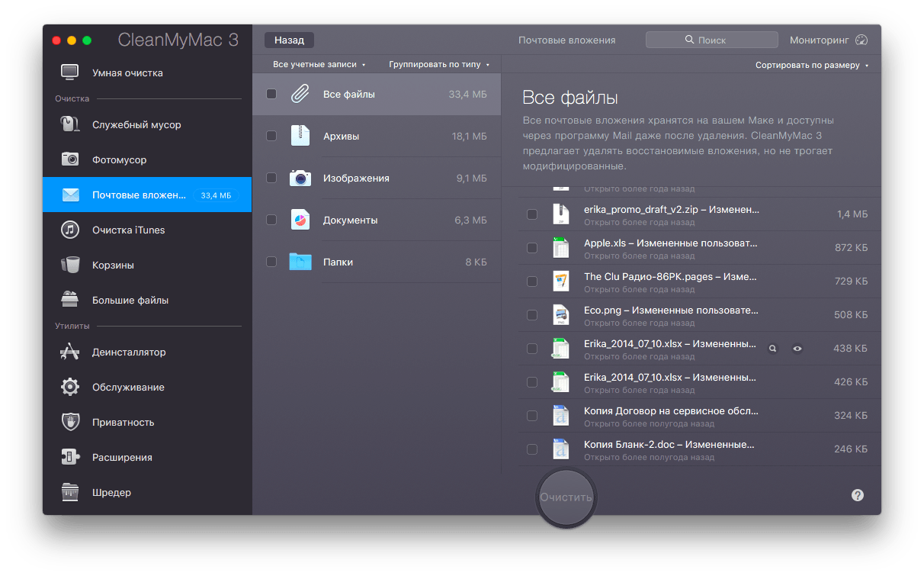Open Все учетные записи dropdown
The width and height of the screenshot is (924, 576).
[x=319, y=65]
